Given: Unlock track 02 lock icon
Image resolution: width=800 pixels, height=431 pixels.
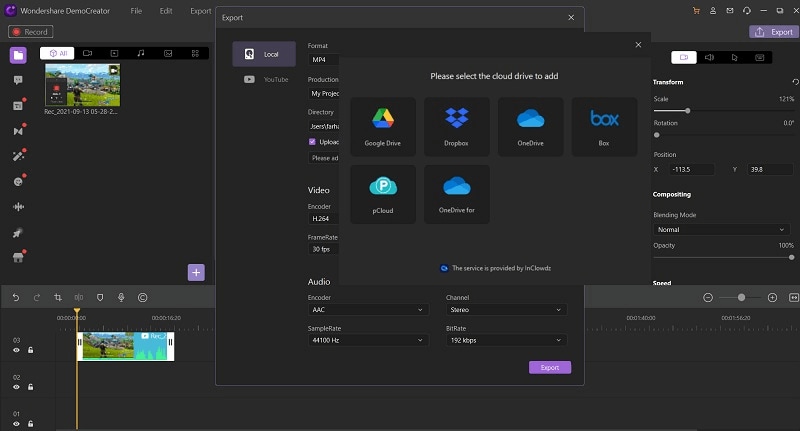Looking at the screenshot, I should 31,387.
